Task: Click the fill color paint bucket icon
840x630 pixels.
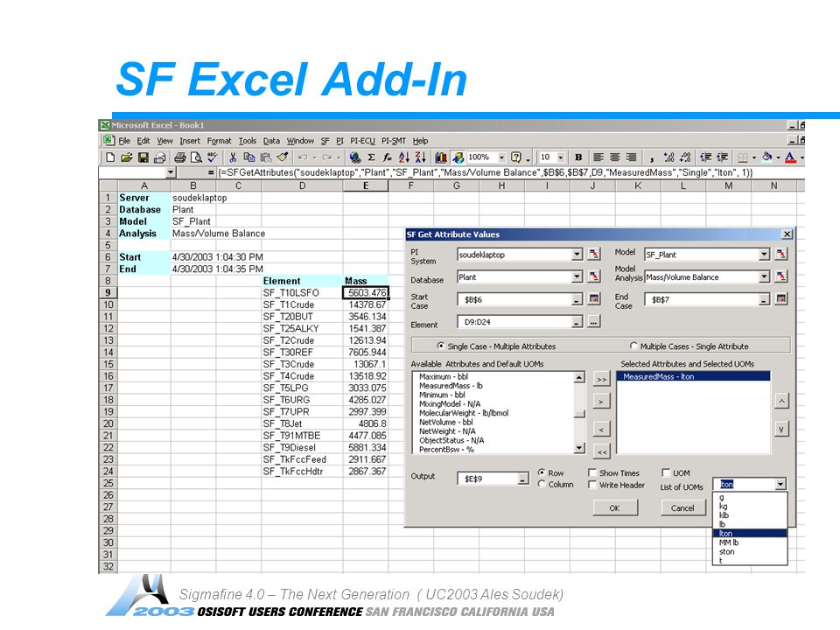Action: click(767, 157)
